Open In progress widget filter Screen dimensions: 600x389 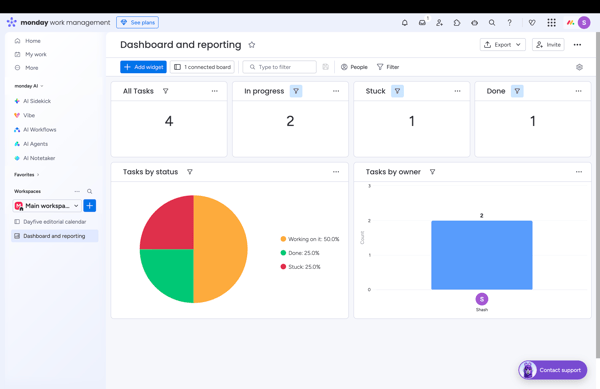296,91
